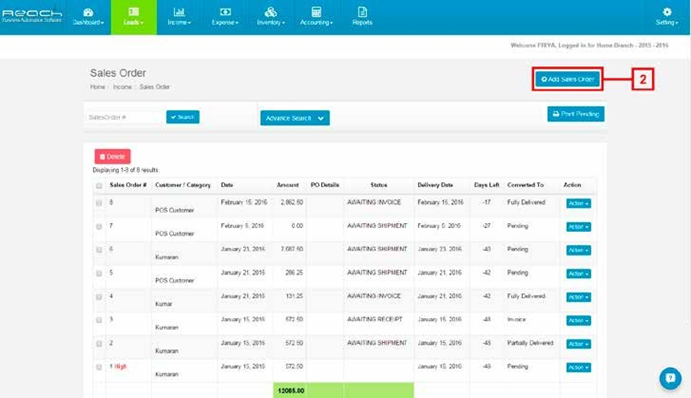Select the Inventory boxes icon

coord(271,12)
